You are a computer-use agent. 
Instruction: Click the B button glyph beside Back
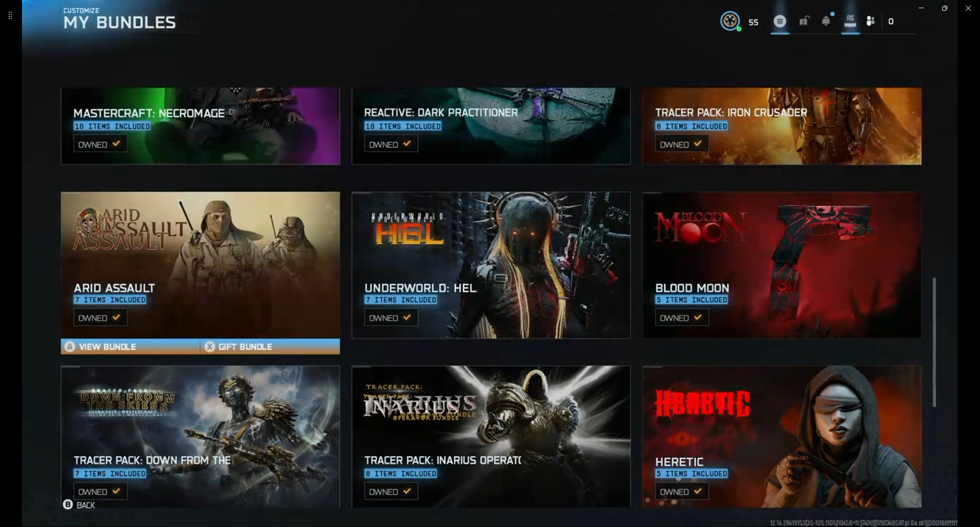[68, 505]
